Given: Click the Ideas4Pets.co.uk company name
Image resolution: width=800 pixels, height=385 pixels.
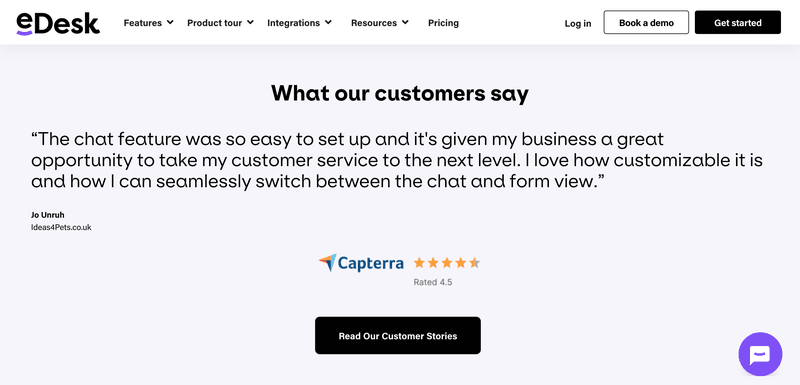Looking at the screenshot, I should (61, 227).
